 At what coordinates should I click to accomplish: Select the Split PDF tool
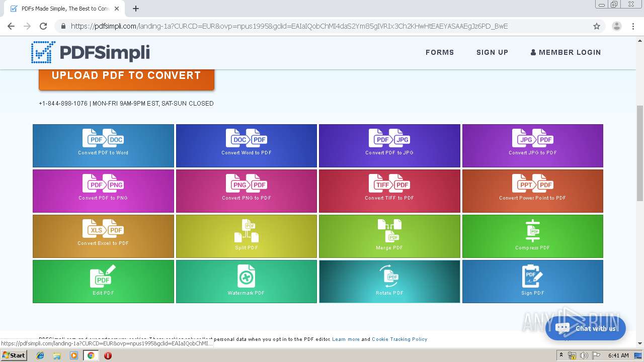[x=247, y=236]
